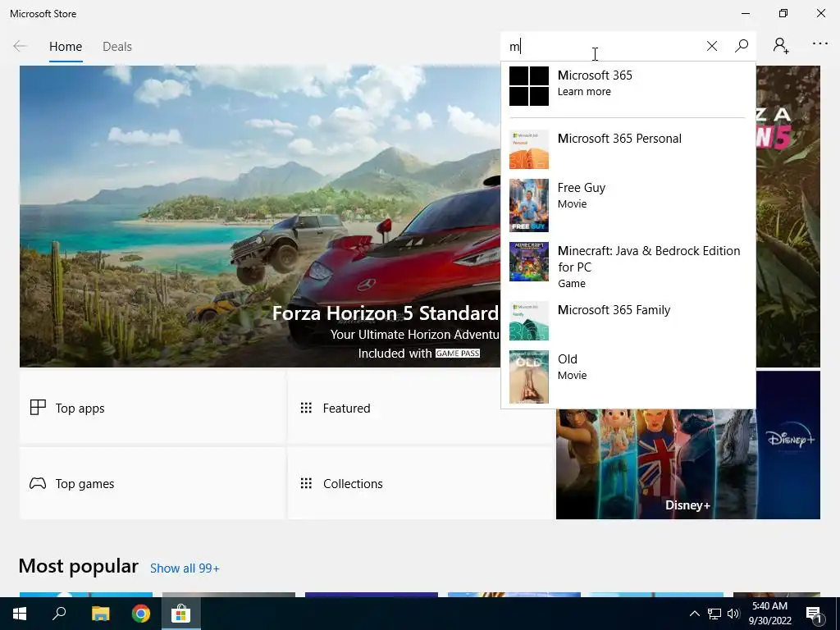840x630 pixels.
Task: Open the network status tray icon
Action: click(x=714, y=614)
